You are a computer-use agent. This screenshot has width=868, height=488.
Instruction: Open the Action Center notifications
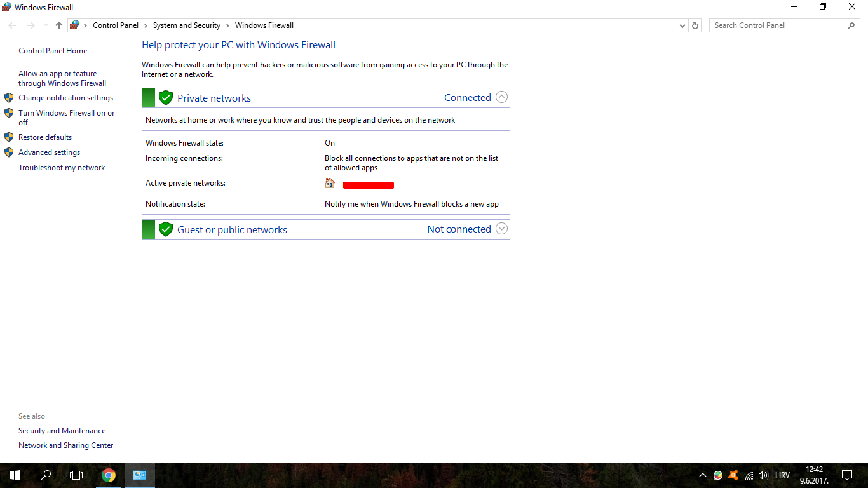point(846,475)
